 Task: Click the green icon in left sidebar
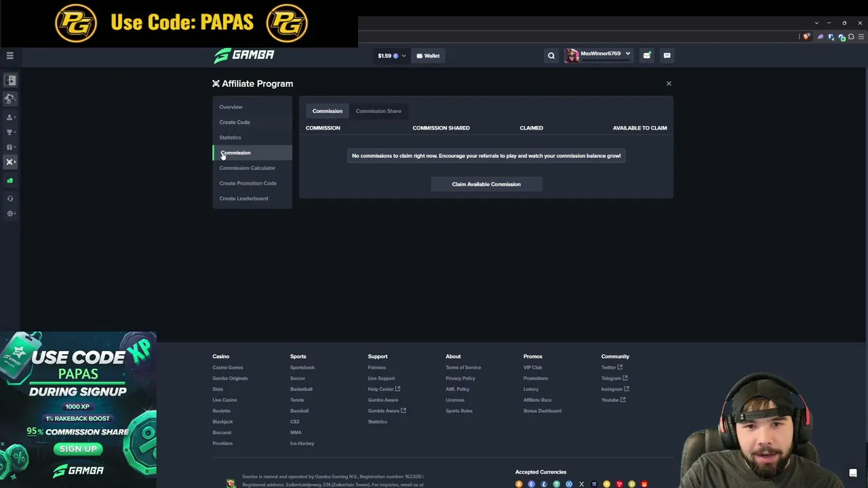[x=10, y=180]
